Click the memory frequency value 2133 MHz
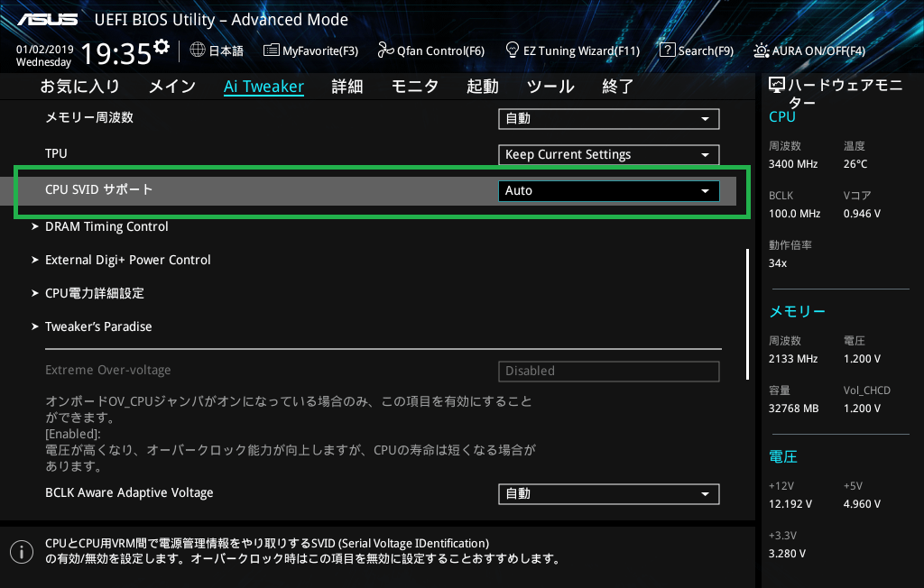The width and height of the screenshot is (924, 588). 793,359
